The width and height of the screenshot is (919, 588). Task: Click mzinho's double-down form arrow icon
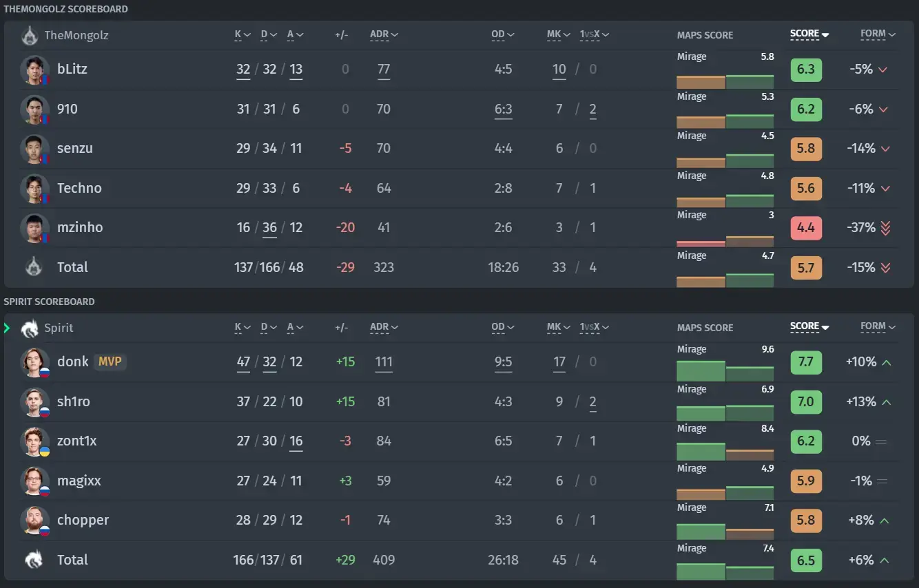point(886,228)
